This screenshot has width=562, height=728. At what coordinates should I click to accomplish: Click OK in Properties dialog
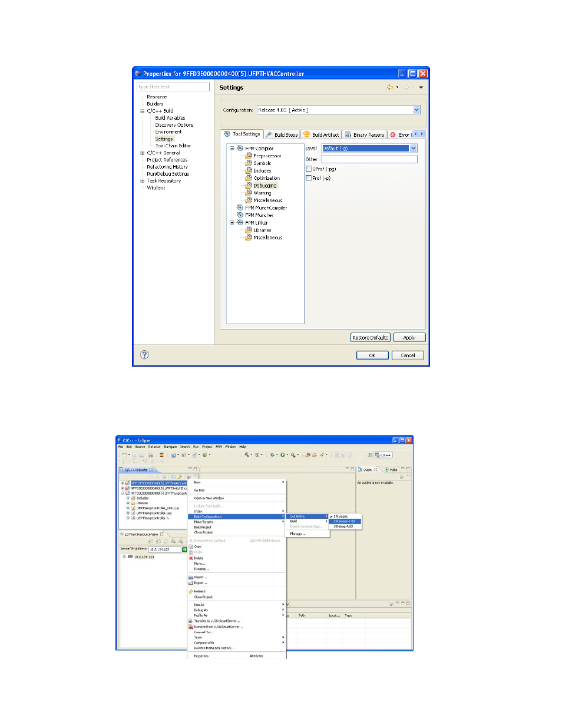click(x=372, y=355)
